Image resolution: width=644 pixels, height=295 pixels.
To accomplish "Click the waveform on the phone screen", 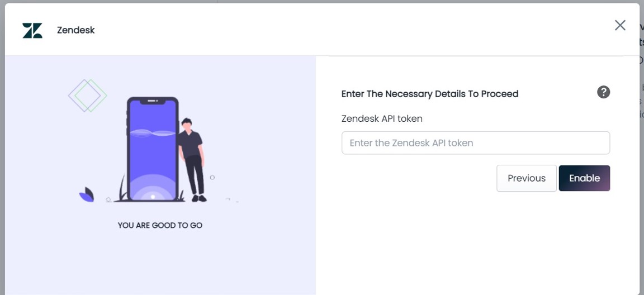I will tap(153, 132).
